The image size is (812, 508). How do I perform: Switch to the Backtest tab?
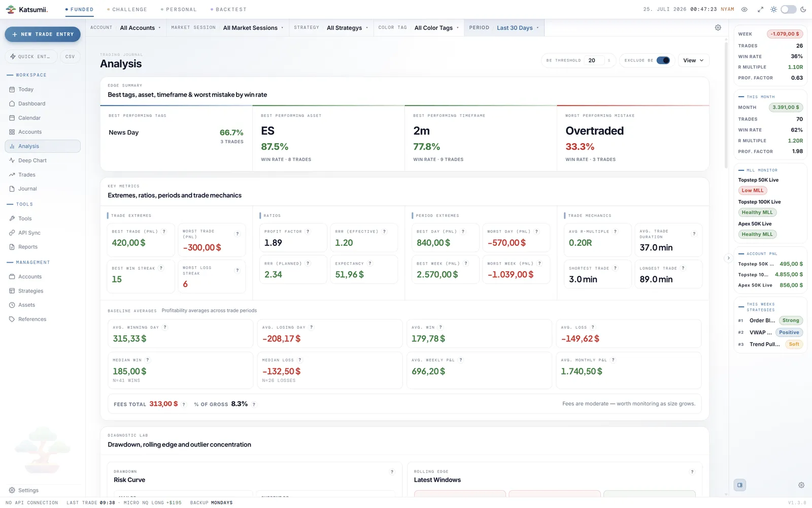(x=228, y=10)
